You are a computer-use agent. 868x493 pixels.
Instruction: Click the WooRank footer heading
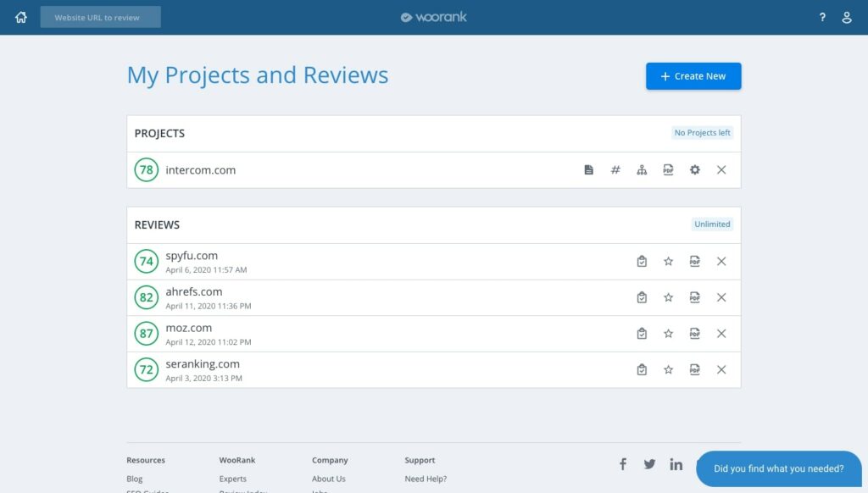237,460
